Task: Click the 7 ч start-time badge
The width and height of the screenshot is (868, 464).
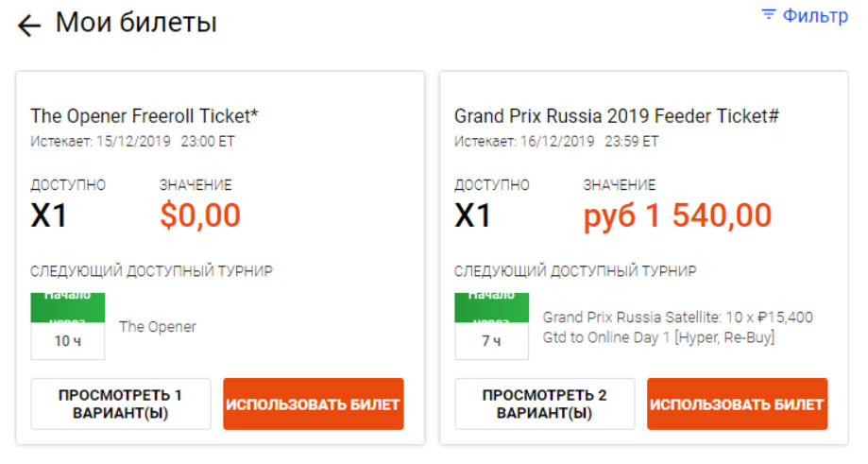Action: tap(491, 326)
